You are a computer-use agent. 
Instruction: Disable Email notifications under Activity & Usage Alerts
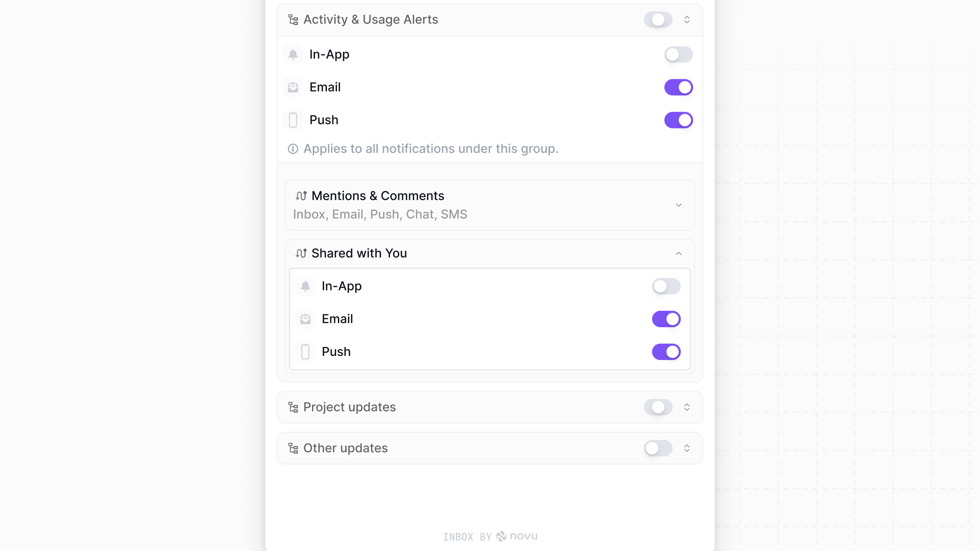pos(679,87)
